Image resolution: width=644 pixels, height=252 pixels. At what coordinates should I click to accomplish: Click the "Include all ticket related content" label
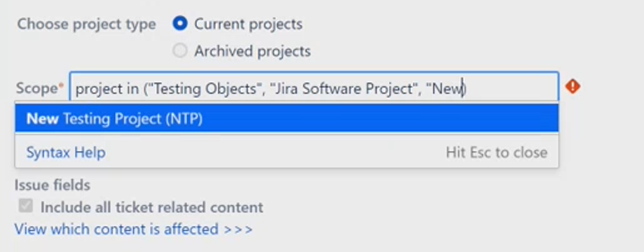pos(152,207)
